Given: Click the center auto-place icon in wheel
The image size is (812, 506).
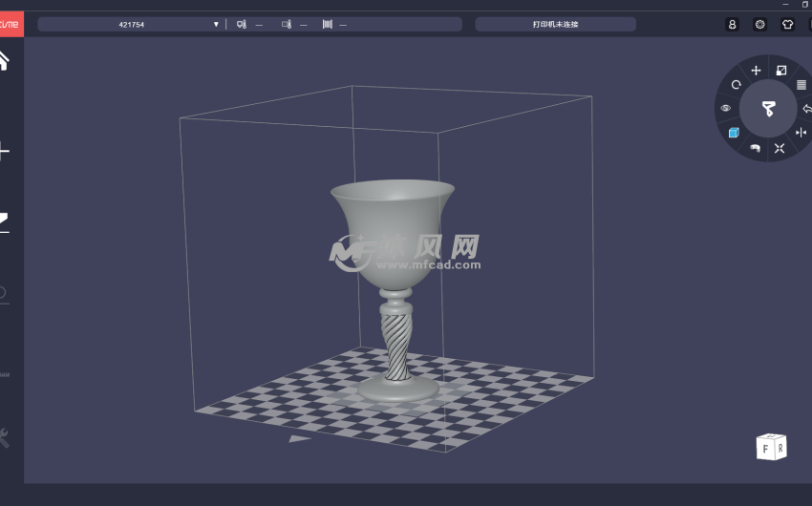Looking at the screenshot, I should (768, 109).
